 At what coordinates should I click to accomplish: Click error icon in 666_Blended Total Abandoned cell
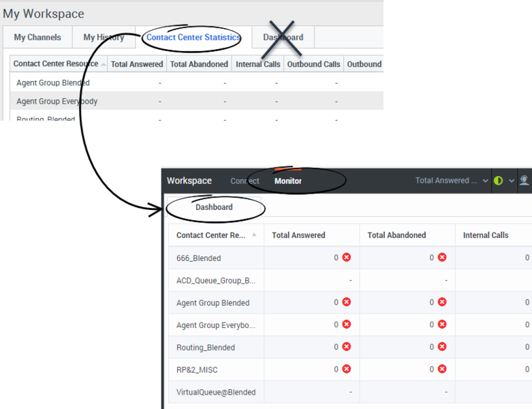(x=442, y=257)
